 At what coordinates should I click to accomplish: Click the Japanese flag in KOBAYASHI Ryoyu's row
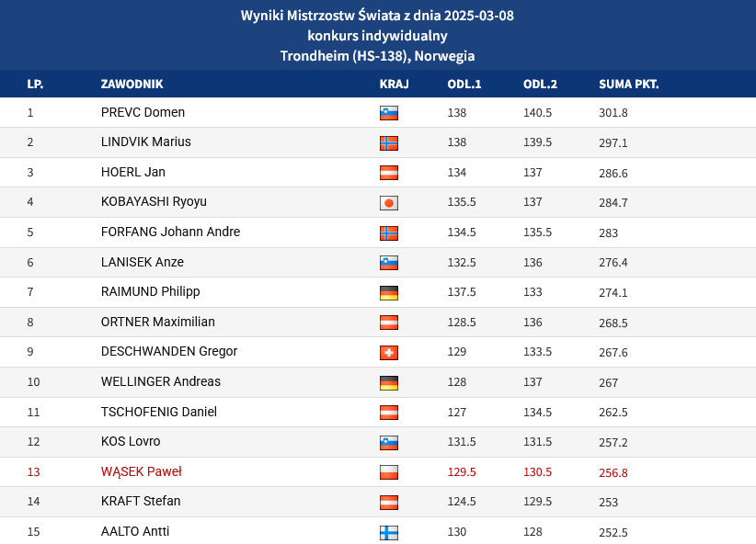[x=389, y=202]
